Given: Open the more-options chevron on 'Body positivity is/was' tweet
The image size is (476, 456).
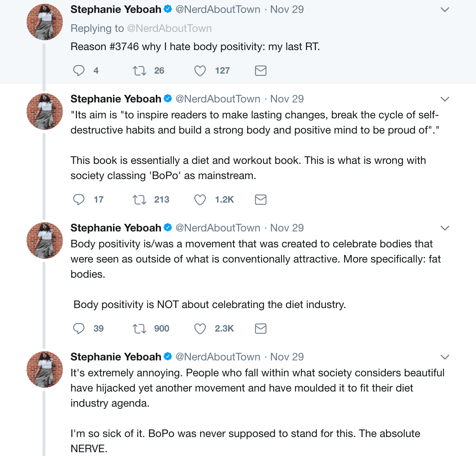Looking at the screenshot, I should pyautogui.click(x=445, y=228).
